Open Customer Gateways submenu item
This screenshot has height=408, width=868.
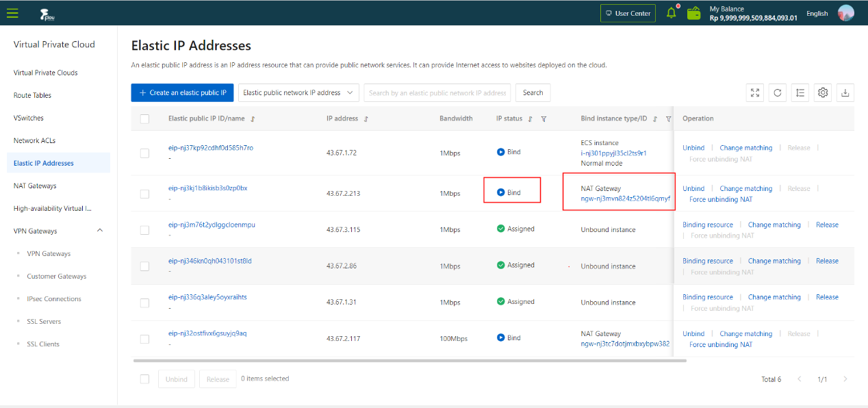(x=57, y=276)
